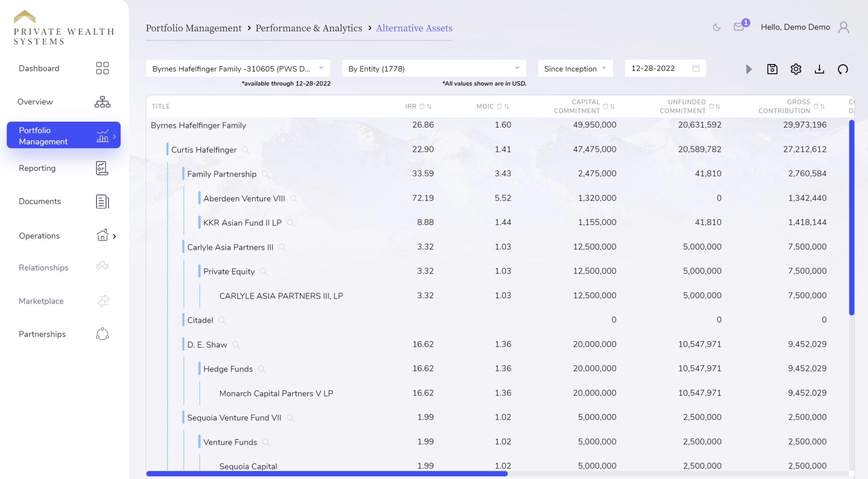Open the settings gear in the toolbar
This screenshot has height=479, width=868.
(796, 69)
